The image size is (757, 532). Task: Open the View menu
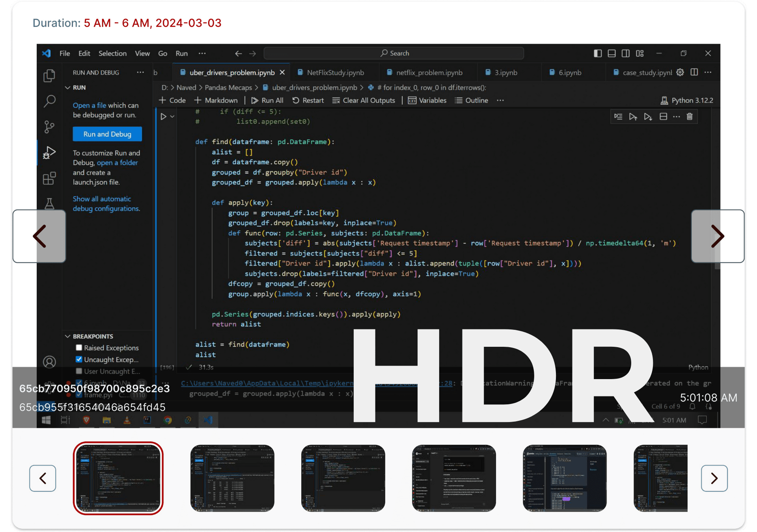(142, 53)
